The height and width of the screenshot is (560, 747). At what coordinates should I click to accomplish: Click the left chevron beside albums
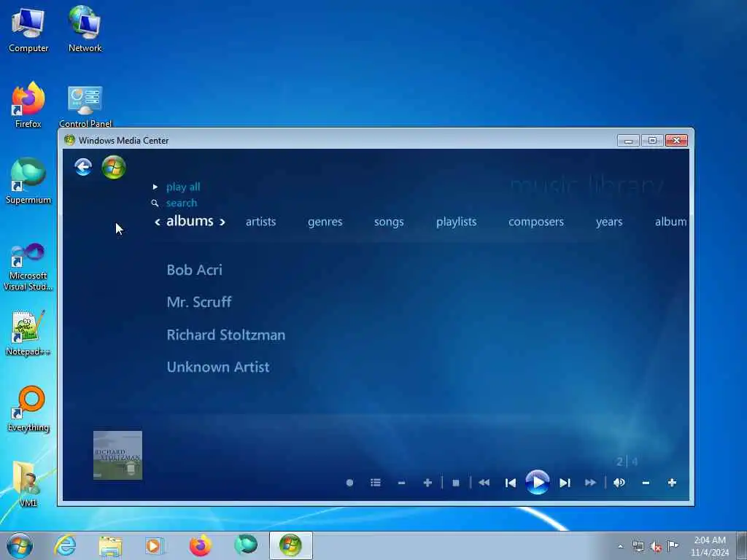158,222
